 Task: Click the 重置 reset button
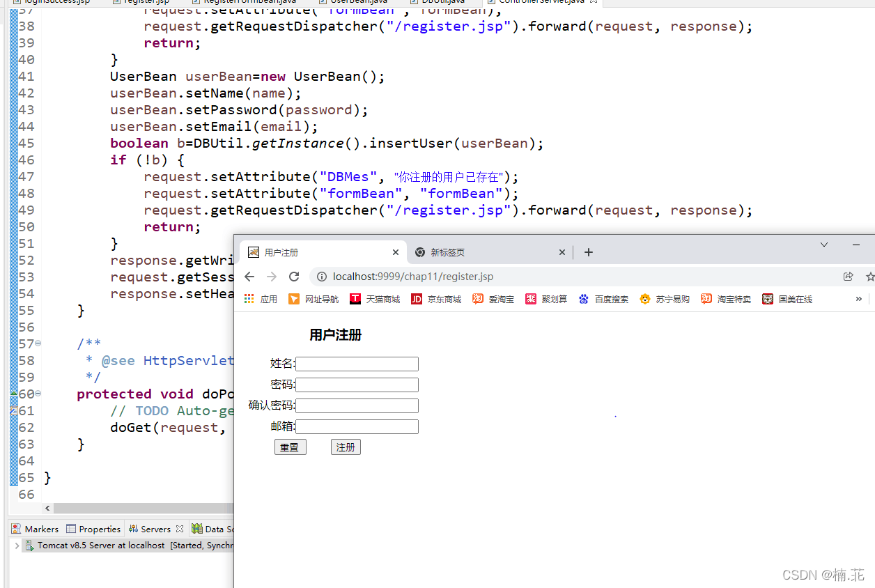click(291, 447)
